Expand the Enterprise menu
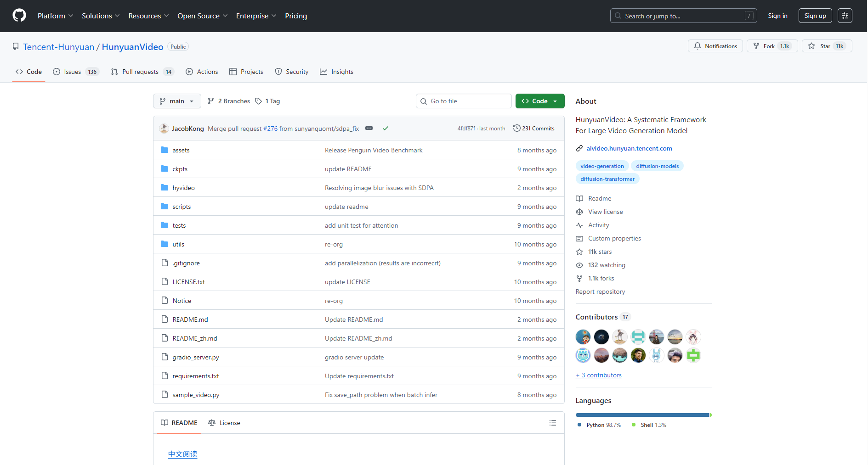 point(256,16)
